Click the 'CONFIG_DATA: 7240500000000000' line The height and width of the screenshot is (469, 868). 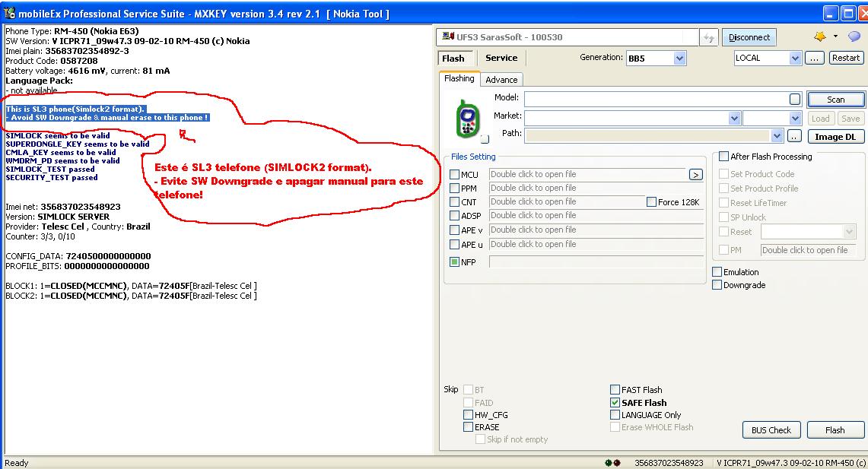pos(78,256)
